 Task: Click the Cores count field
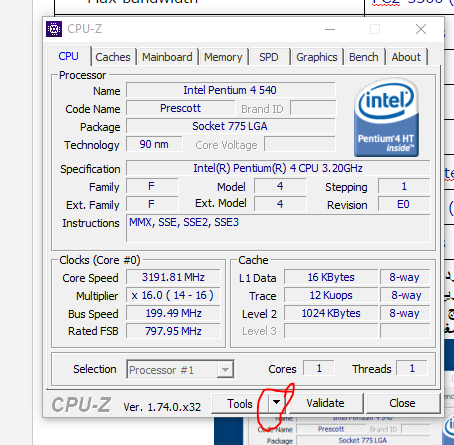tap(319, 368)
